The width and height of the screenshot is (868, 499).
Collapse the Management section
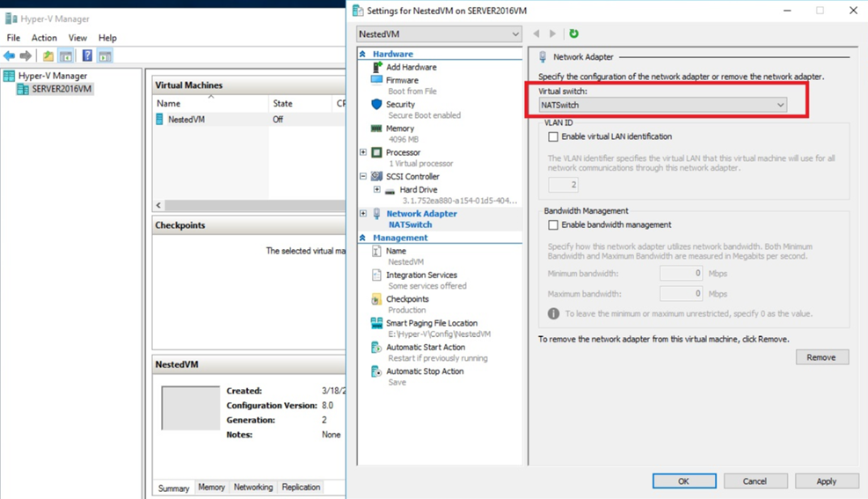click(362, 238)
